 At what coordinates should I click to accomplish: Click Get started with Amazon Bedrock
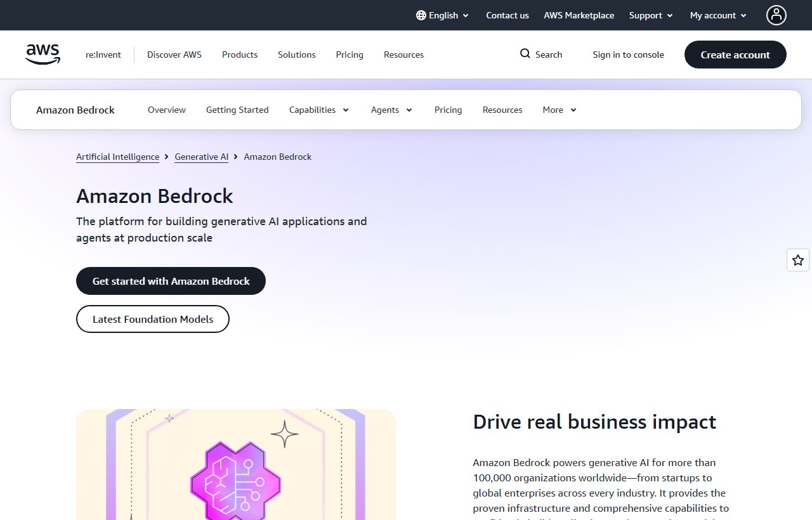click(x=171, y=281)
